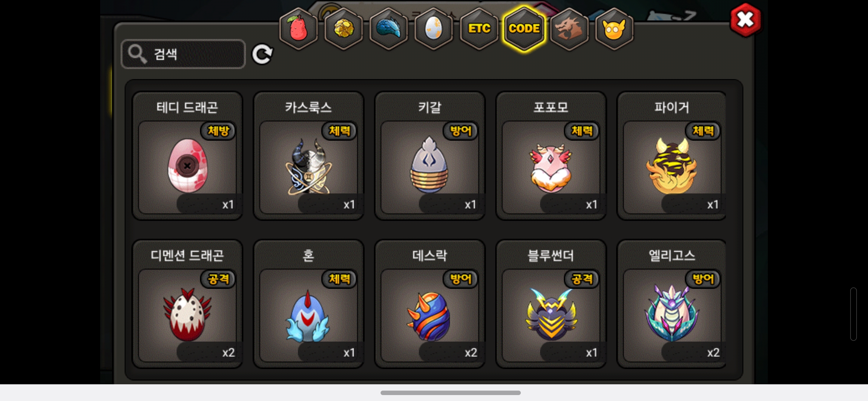Switch to the ETC tab

pos(479,29)
